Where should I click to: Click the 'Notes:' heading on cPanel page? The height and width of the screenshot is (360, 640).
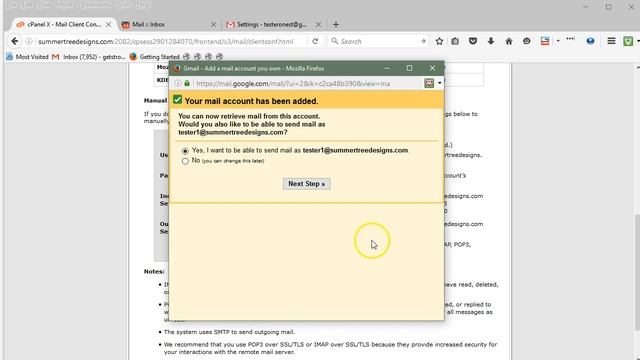click(154, 271)
